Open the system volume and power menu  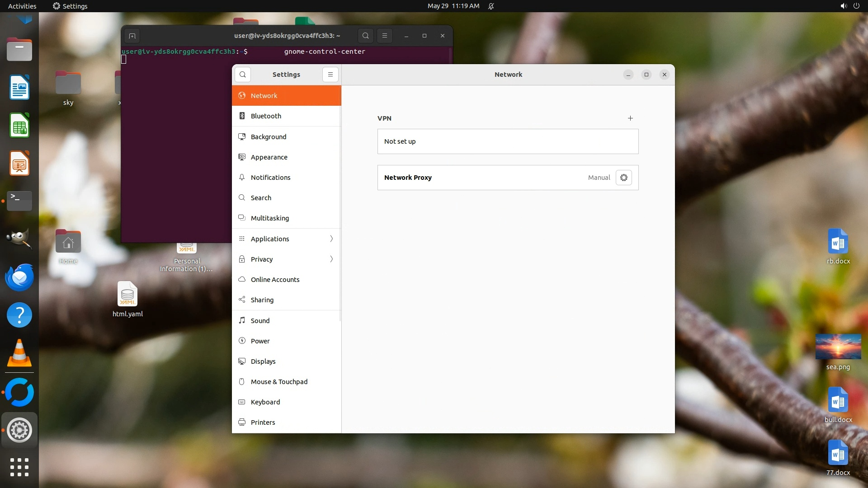[849, 6]
